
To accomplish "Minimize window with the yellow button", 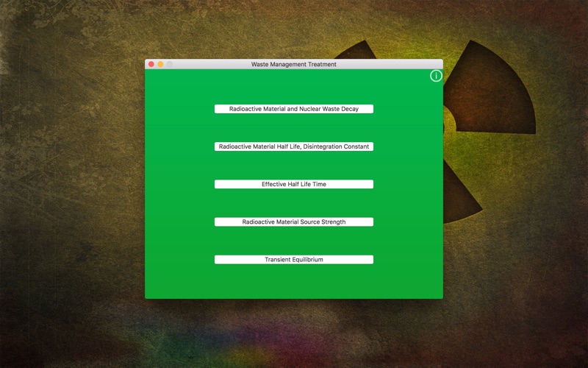I will click(x=160, y=64).
